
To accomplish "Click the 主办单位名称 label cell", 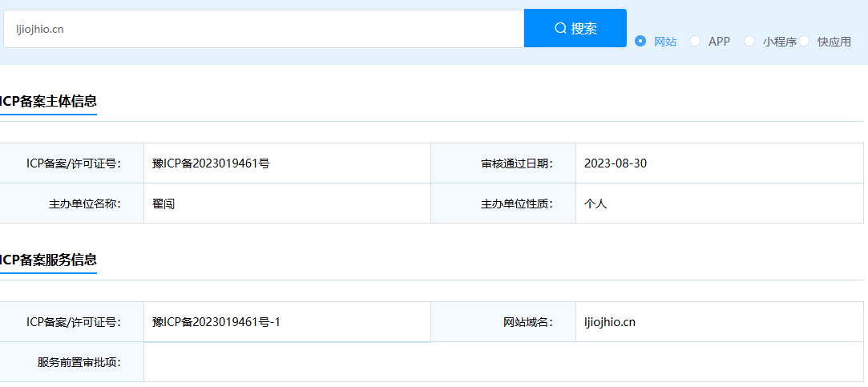I will [84, 204].
